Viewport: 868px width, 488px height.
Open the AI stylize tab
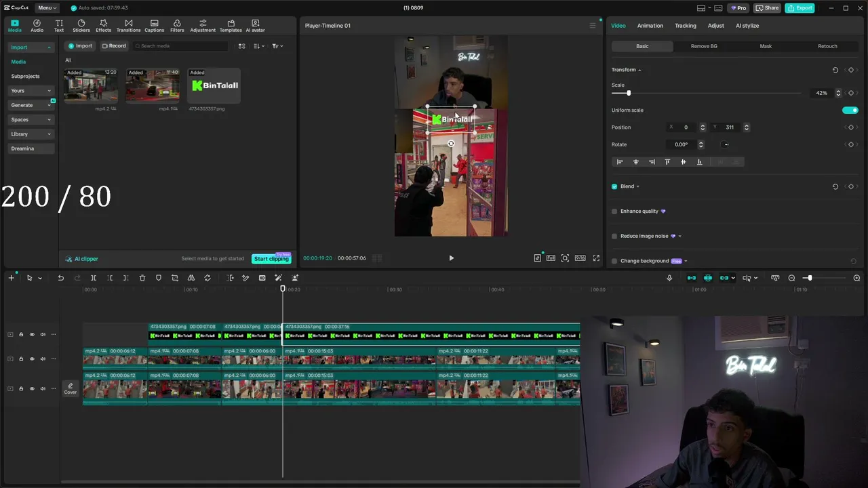click(x=747, y=26)
